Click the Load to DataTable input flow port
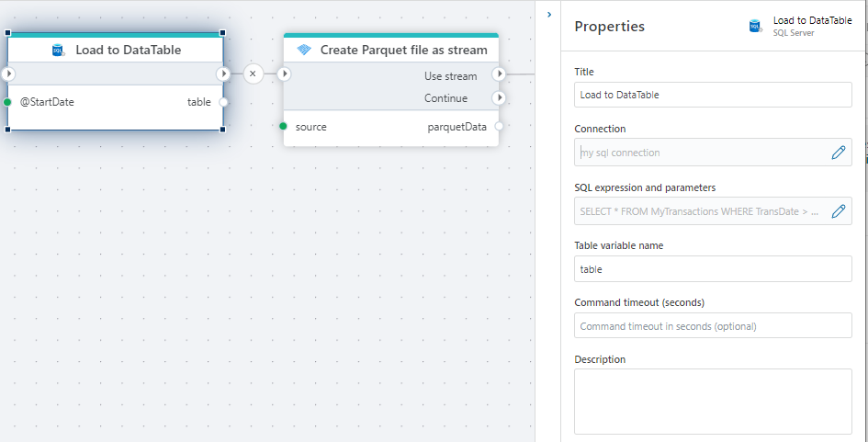This screenshot has width=868, height=442. tap(8, 74)
